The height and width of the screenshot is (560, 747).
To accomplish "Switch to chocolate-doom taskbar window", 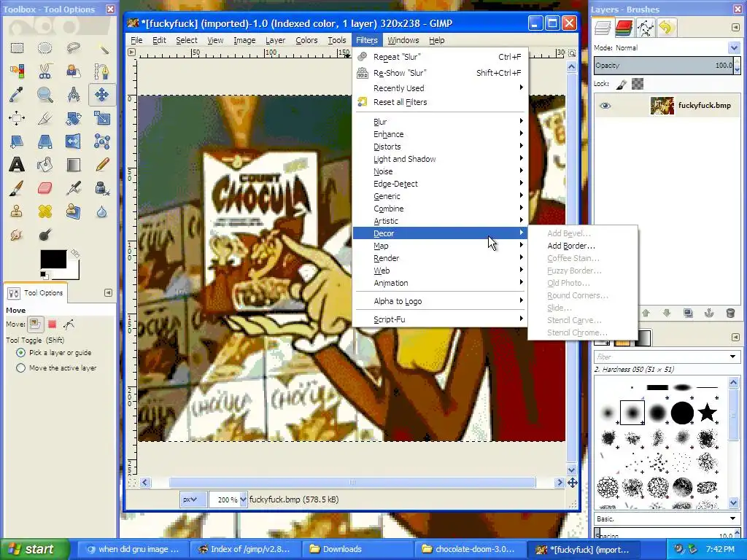I will [x=470, y=549].
